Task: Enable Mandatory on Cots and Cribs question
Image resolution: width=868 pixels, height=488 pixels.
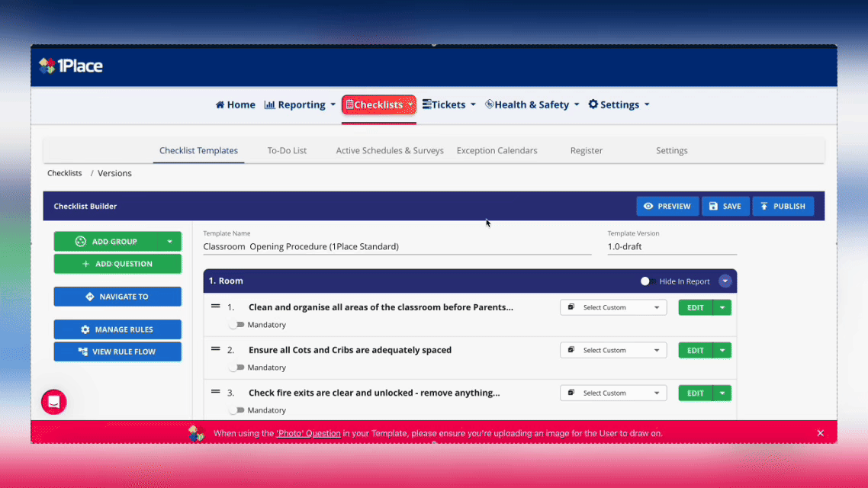Action: [237, 368]
